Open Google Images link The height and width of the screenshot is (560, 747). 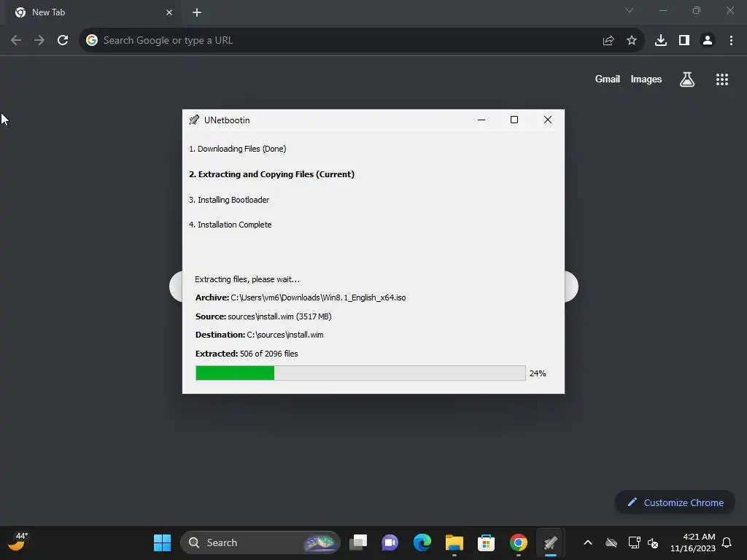click(x=646, y=79)
